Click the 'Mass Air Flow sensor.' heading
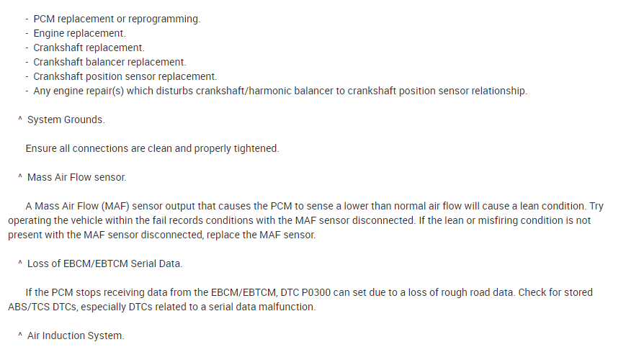Screen dimensions: 644x347 coord(77,177)
